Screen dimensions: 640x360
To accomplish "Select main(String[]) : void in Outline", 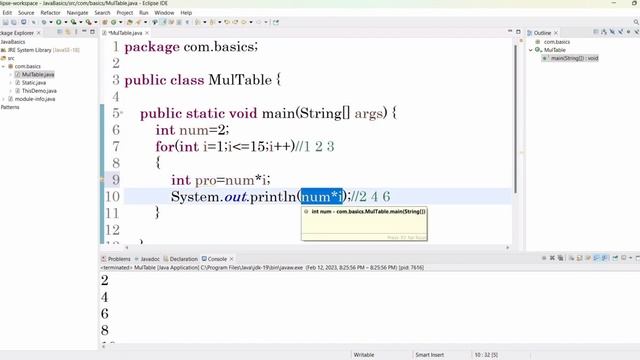I will point(571,58).
